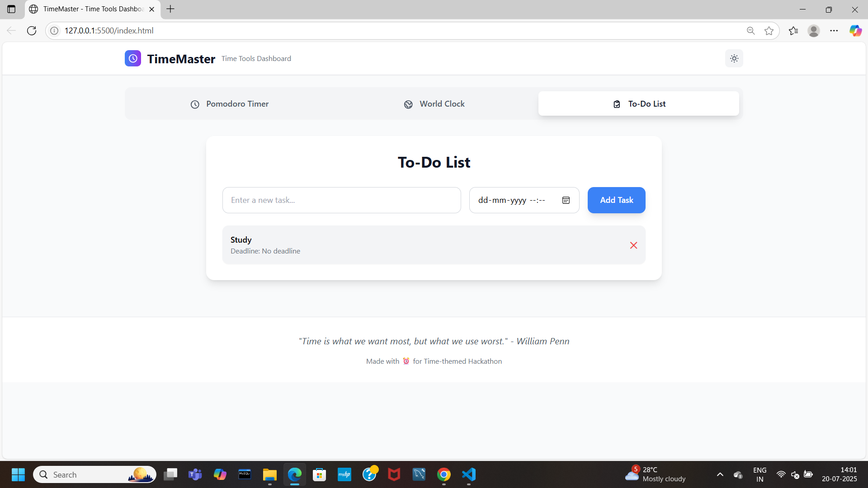The image size is (868, 488).
Task: Click the browser profile avatar
Action: [x=813, y=31]
